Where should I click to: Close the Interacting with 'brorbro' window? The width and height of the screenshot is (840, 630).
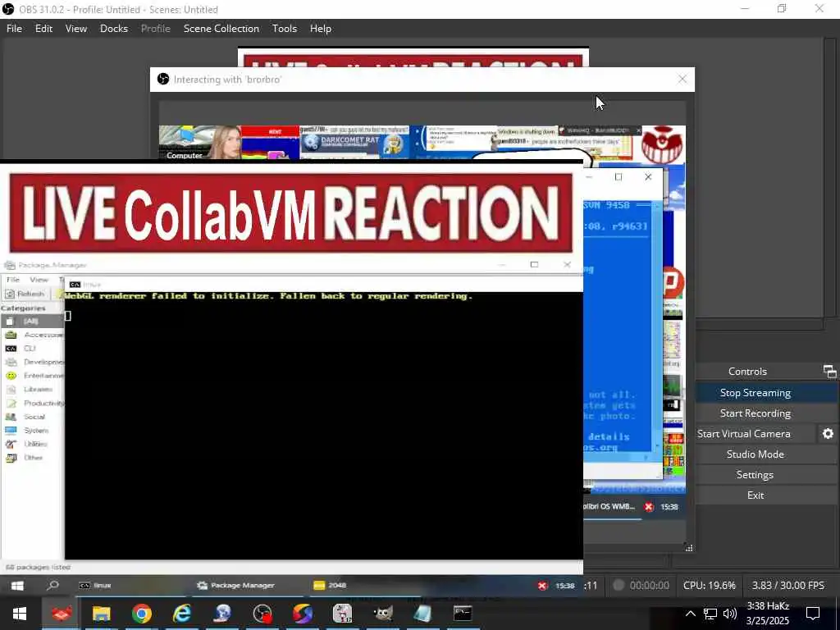click(x=682, y=80)
